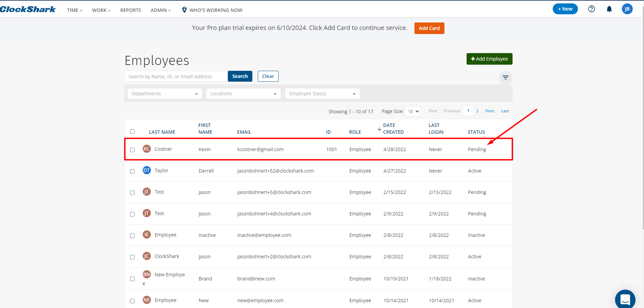Screen dimensions: 644x308
Task: Click the Add Card button
Action: click(429, 28)
